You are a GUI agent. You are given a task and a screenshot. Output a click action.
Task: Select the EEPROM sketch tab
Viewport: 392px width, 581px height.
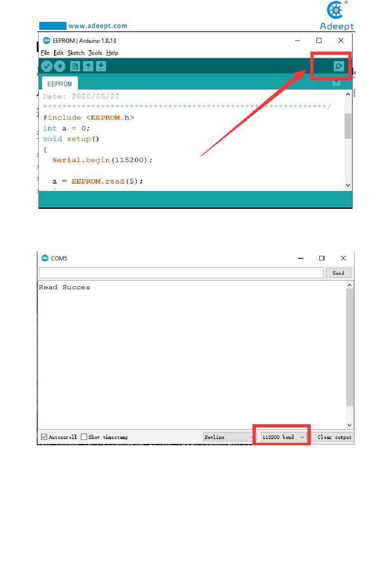59,84
